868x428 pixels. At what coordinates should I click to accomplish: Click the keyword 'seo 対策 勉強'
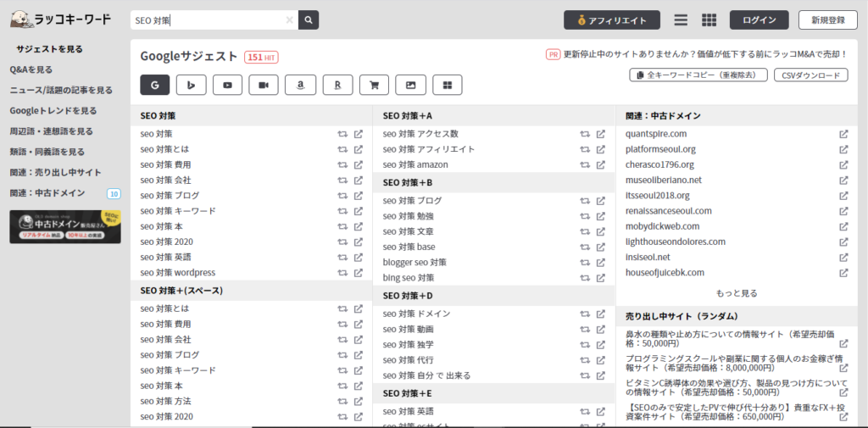pos(408,216)
